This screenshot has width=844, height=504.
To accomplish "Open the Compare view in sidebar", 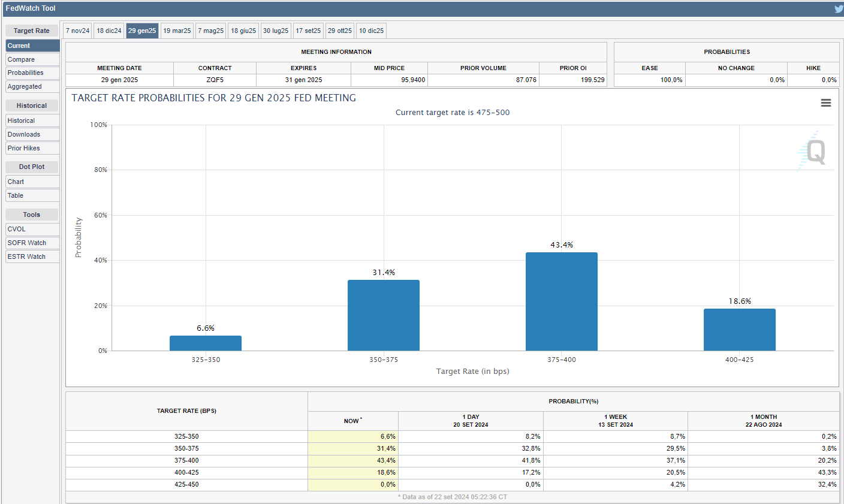I will [32, 59].
